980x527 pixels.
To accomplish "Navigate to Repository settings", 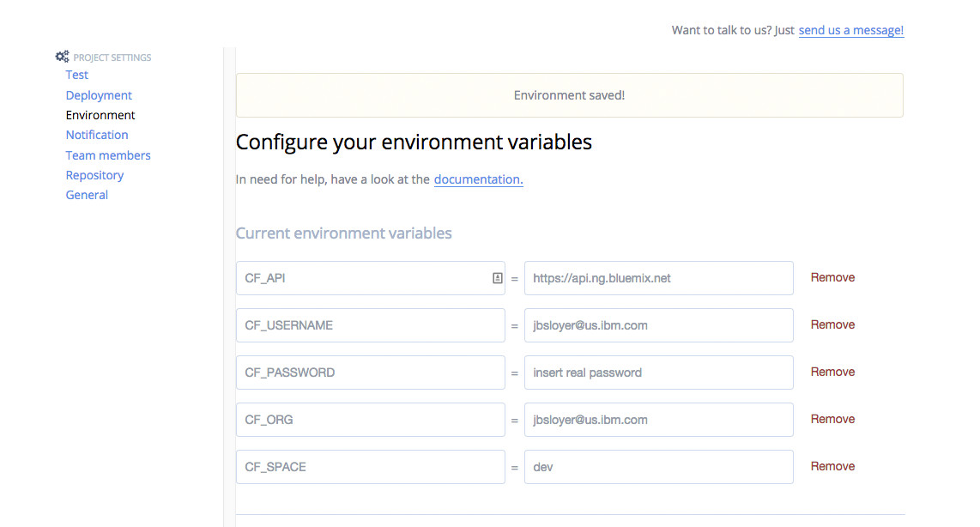I will pyautogui.click(x=94, y=175).
